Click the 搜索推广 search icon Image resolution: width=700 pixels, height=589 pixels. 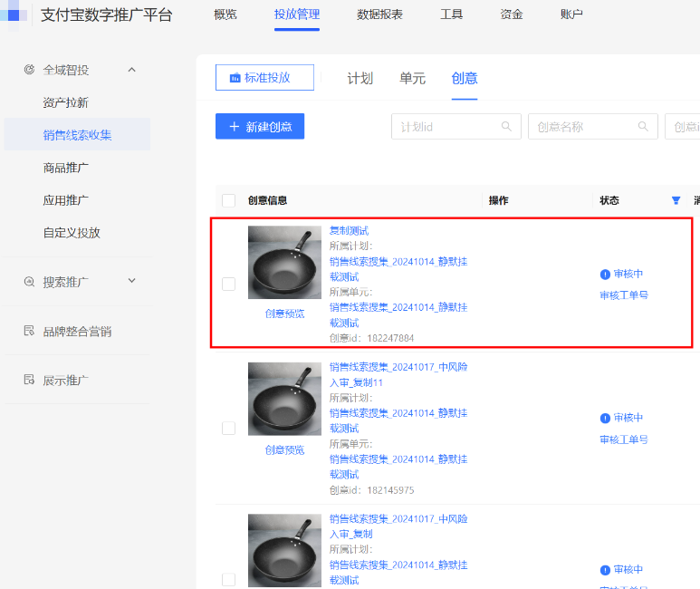29,282
